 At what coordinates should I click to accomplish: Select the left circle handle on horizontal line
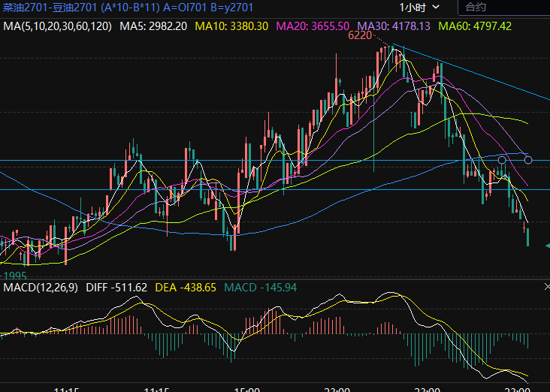click(x=502, y=160)
